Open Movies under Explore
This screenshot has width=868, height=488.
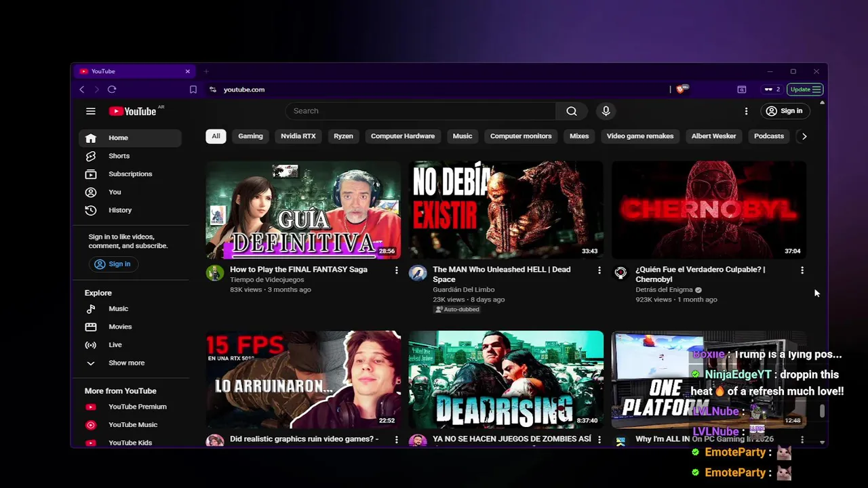(x=130, y=327)
